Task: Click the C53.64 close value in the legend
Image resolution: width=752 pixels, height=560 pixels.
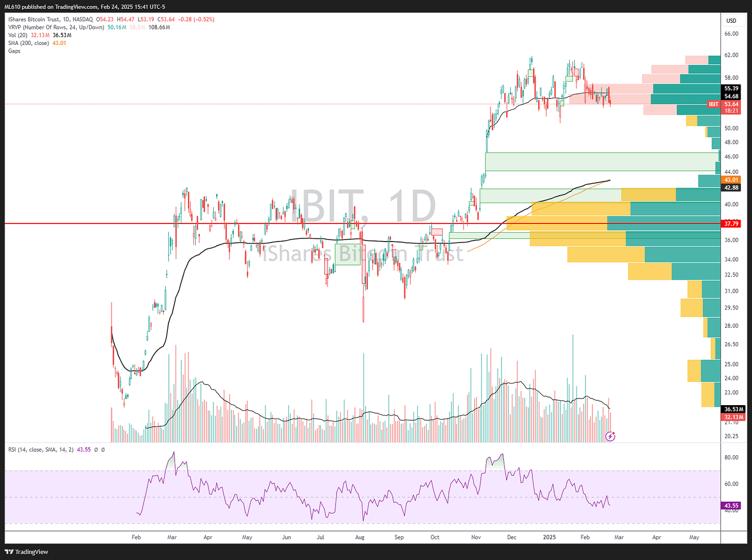Action: pos(166,20)
